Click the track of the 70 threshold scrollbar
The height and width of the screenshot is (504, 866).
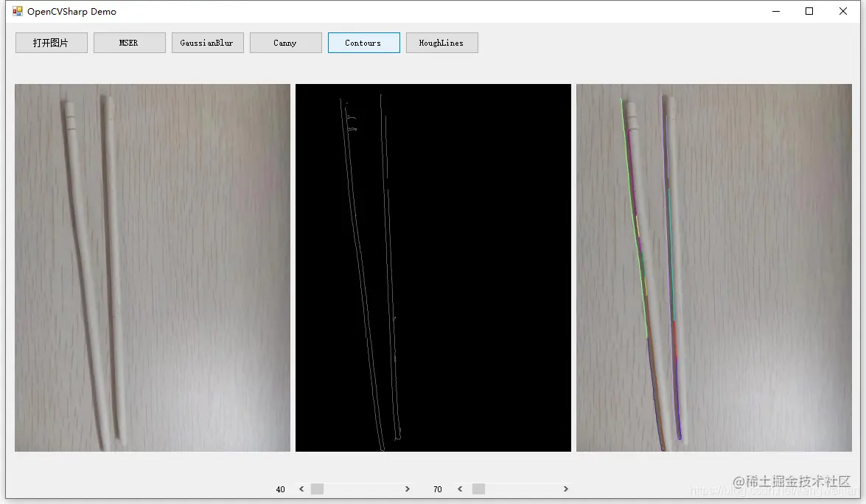(x=523, y=489)
